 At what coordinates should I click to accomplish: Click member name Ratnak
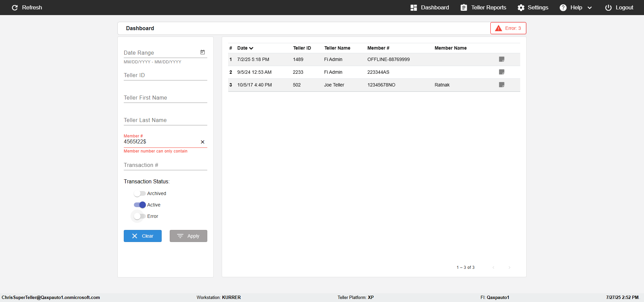(442, 85)
